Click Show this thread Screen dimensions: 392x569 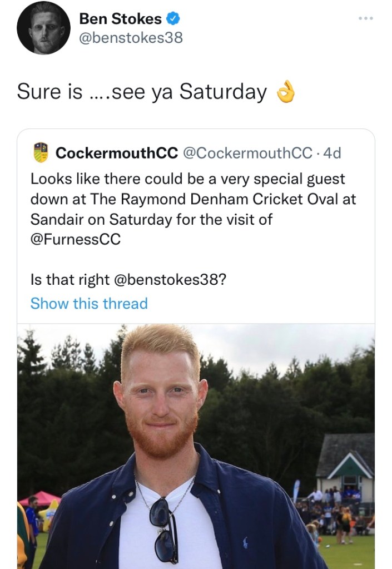coord(89,304)
